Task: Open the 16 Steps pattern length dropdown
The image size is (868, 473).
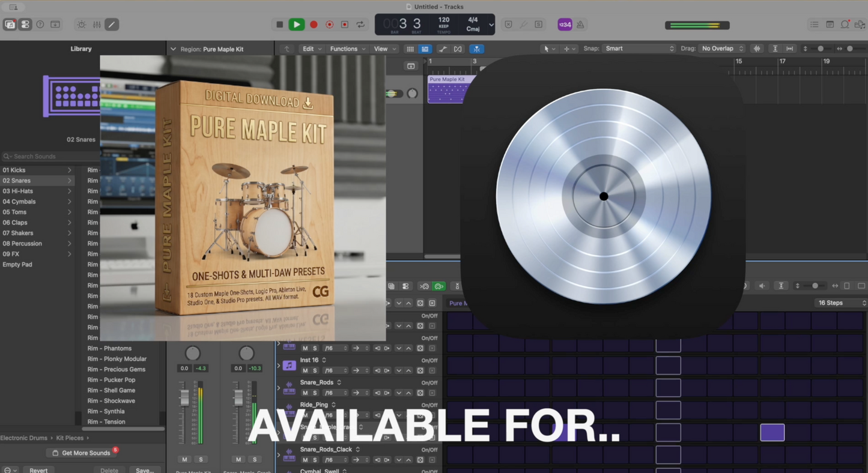Action: coord(840,303)
